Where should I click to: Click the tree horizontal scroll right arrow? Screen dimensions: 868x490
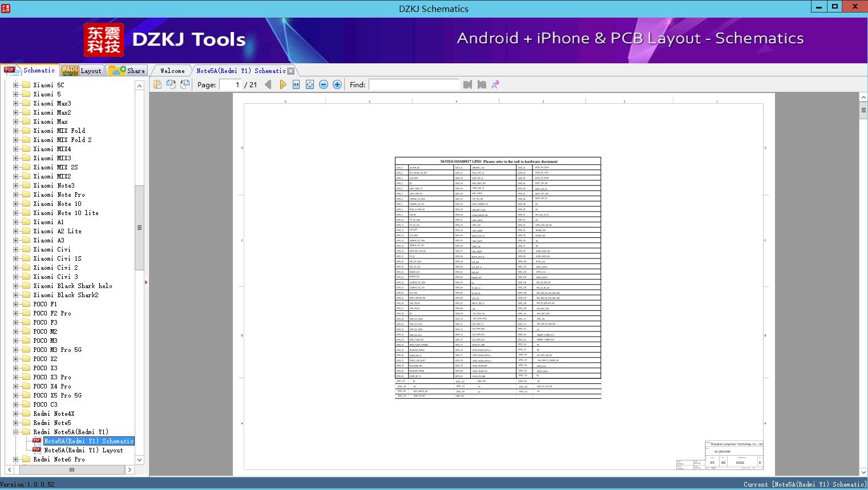pos(130,469)
